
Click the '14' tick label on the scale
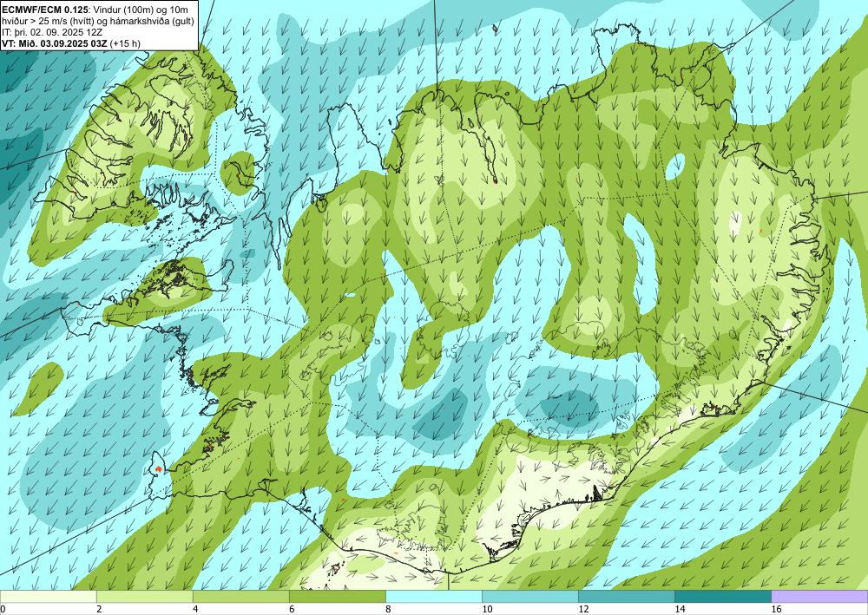pos(680,609)
